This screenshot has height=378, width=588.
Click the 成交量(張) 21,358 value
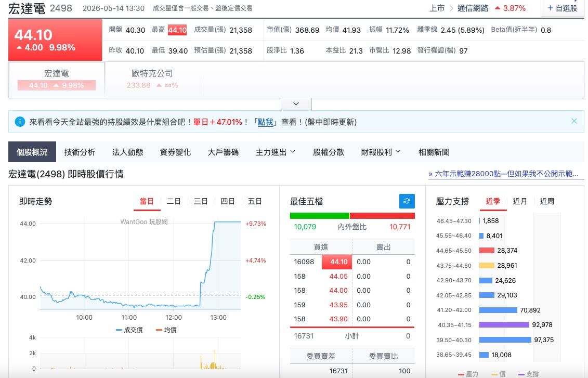pyautogui.click(x=241, y=30)
